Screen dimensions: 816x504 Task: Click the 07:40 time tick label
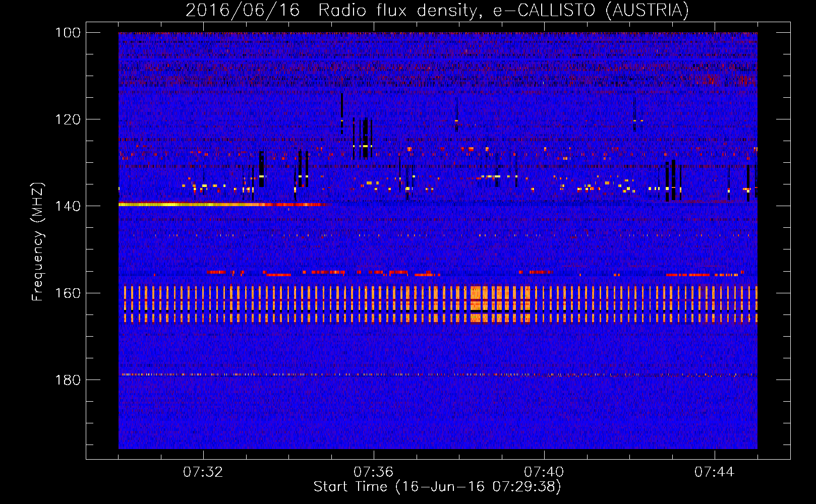coord(544,472)
